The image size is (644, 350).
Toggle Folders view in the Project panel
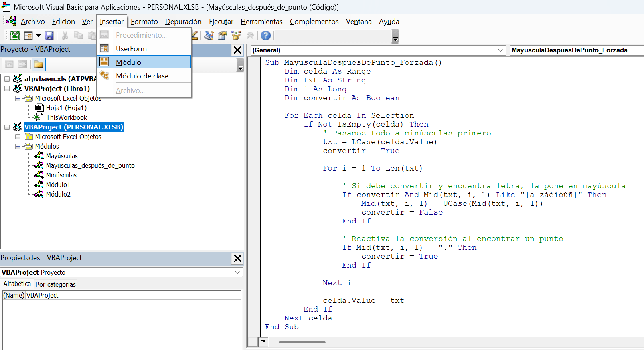[x=38, y=64]
